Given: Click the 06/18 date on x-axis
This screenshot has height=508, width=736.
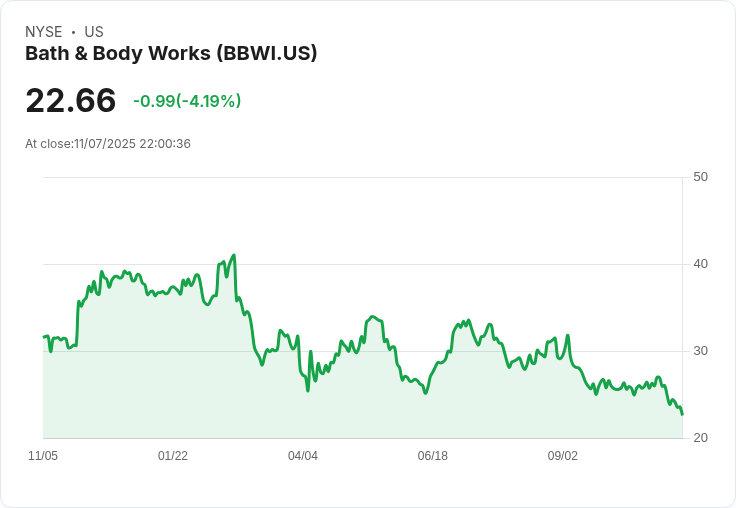Looking at the screenshot, I should point(432,456).
